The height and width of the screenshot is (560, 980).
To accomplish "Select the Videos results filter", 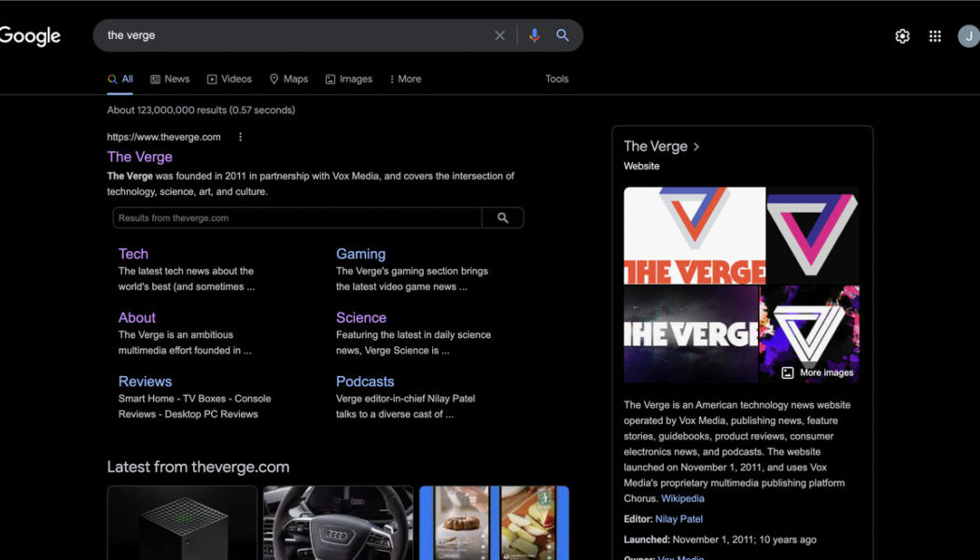I will [x=230, y=78].
